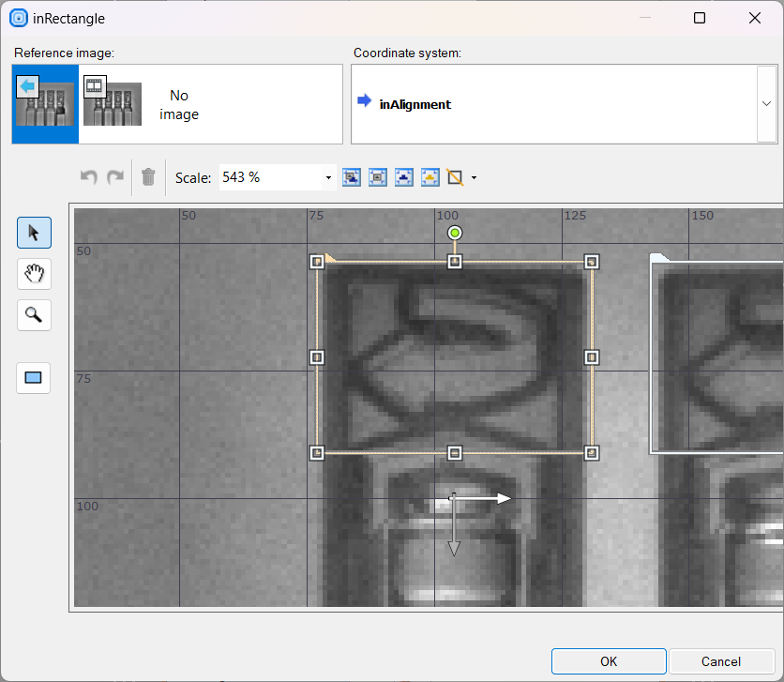The height and width of the screenshot is (682, 784).
Task: Open the Scale percentage dropdown
Action: click(x=328, y=177)
